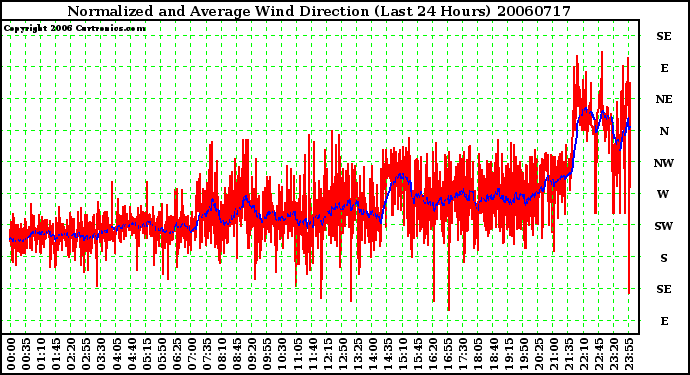Select the S direction axis label
This screenshot has height=375, width=690.
(x=664, y=258)
